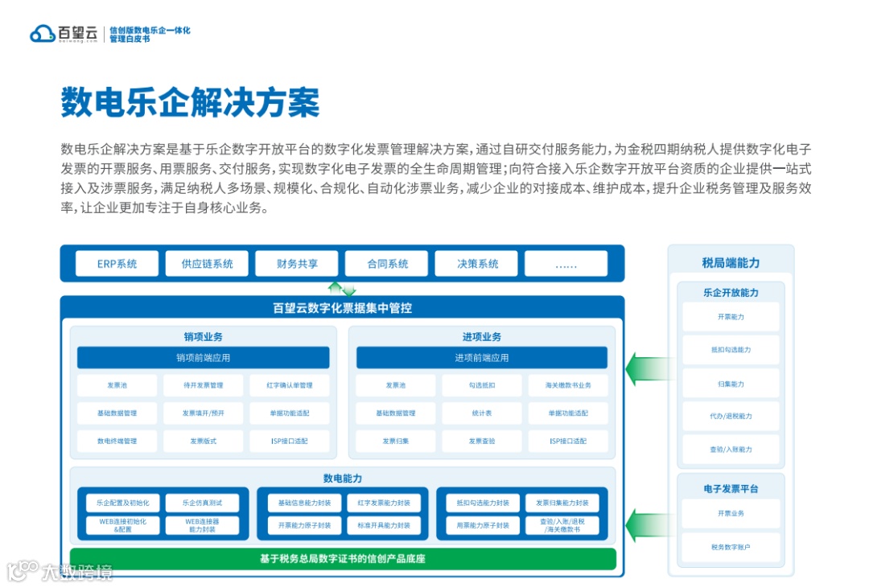Click the 红字确认单管理 cell

290,385
